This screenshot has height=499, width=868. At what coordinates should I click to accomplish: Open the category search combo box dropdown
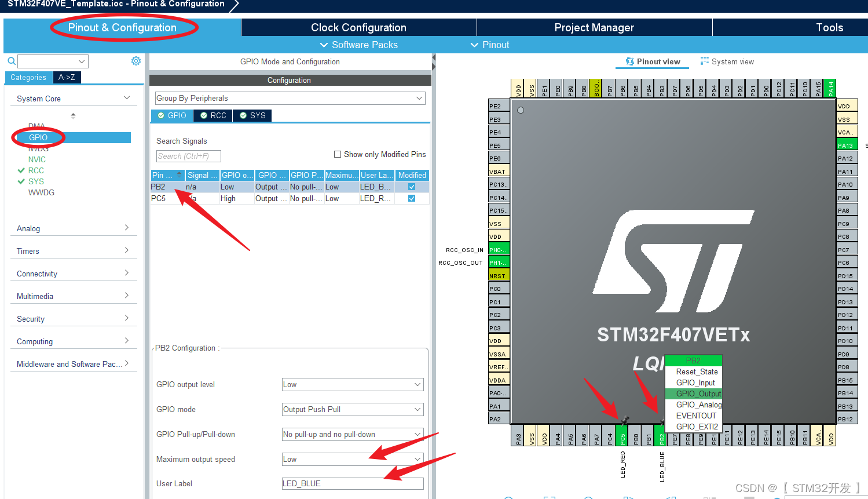pos(82,61)
